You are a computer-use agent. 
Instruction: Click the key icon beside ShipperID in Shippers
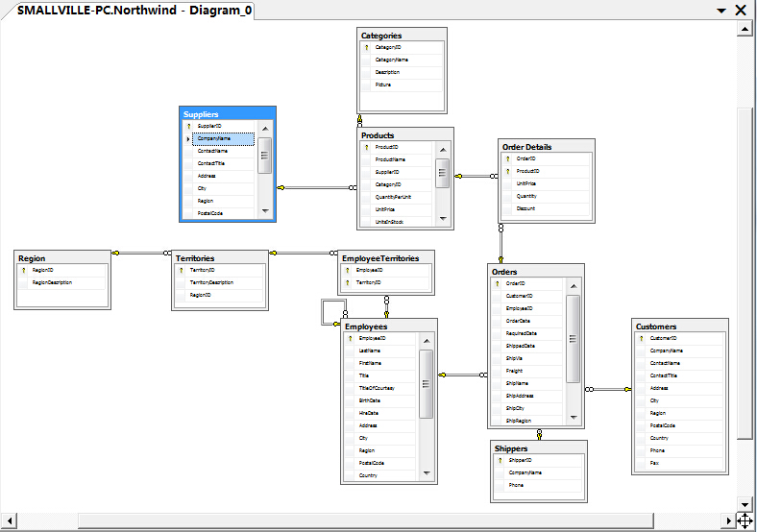click(500, 461)
